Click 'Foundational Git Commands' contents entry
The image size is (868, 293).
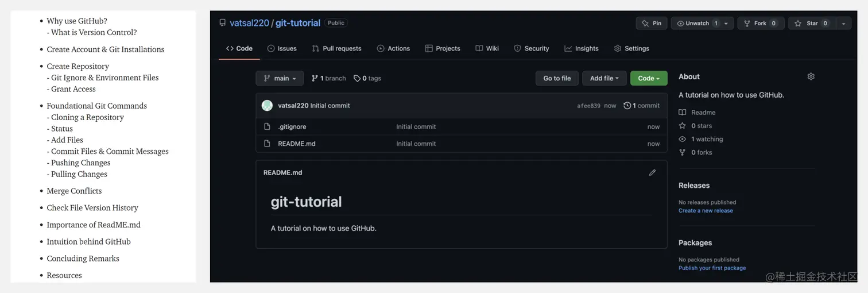tap(96, 106)
